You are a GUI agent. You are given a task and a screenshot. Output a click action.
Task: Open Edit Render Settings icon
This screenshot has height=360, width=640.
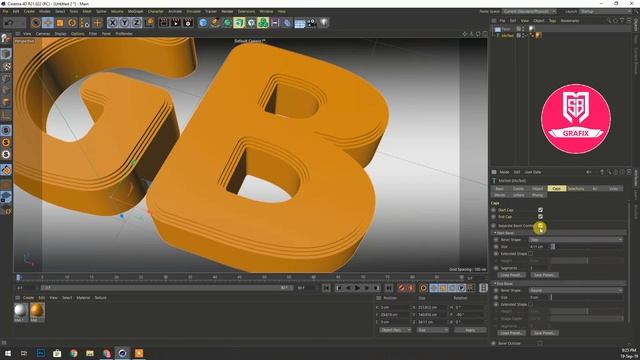(188, 23)
